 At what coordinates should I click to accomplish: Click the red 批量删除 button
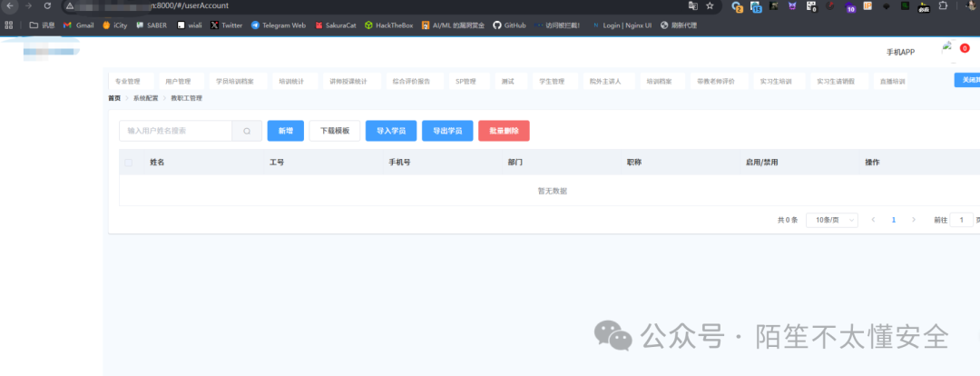coord(504,131)
